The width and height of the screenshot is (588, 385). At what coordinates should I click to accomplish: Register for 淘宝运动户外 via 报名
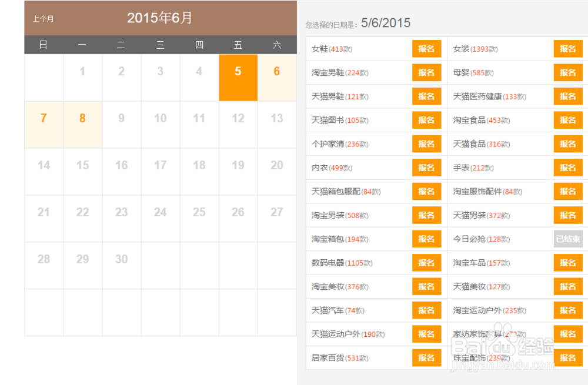point(568,310)
